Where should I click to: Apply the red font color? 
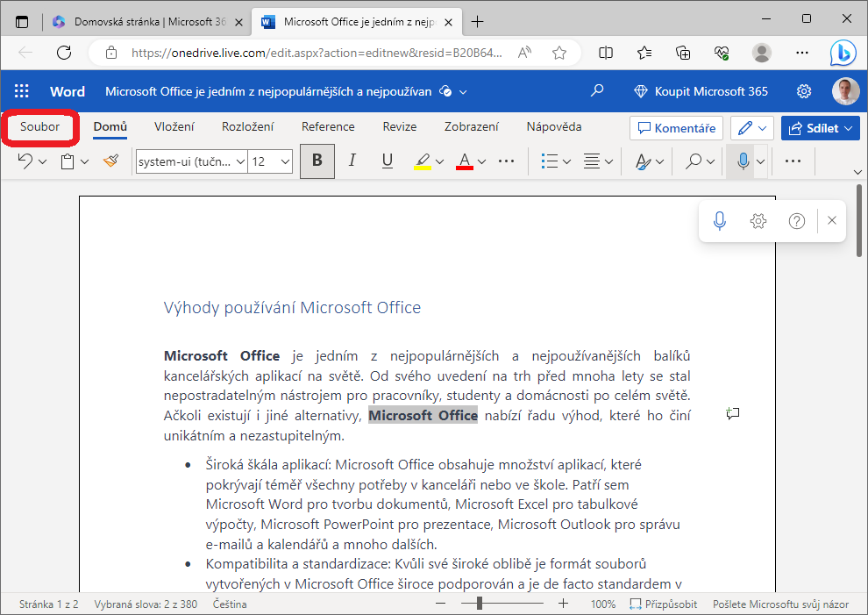pyautogui.click(x=465, y=161)
